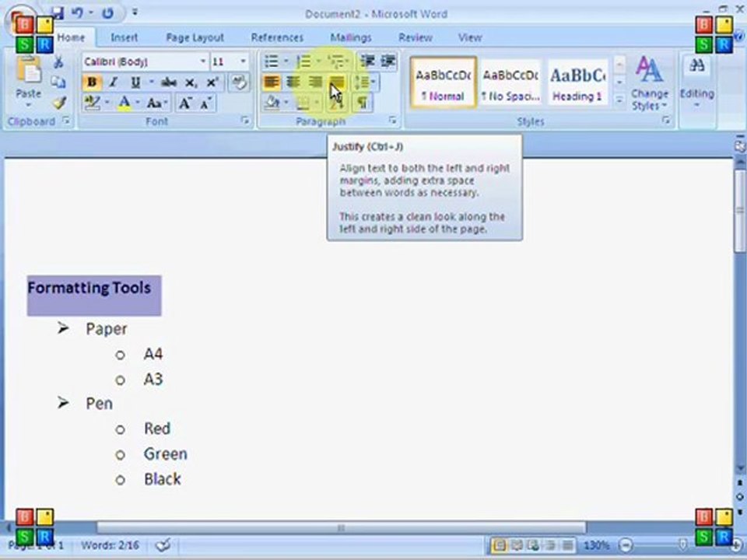Open the View tab
Image resolution: width=747 pixels, height=560 pixels.
tap(470, 37)
